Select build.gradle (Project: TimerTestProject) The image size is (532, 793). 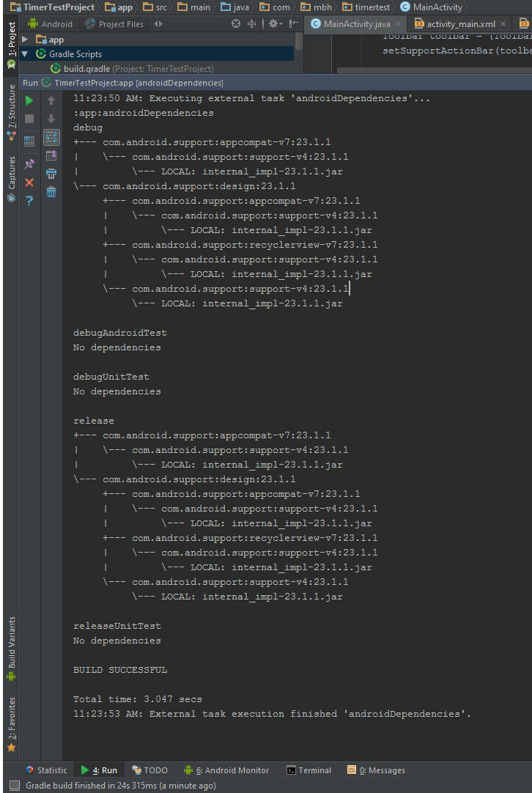coord(132,69)
